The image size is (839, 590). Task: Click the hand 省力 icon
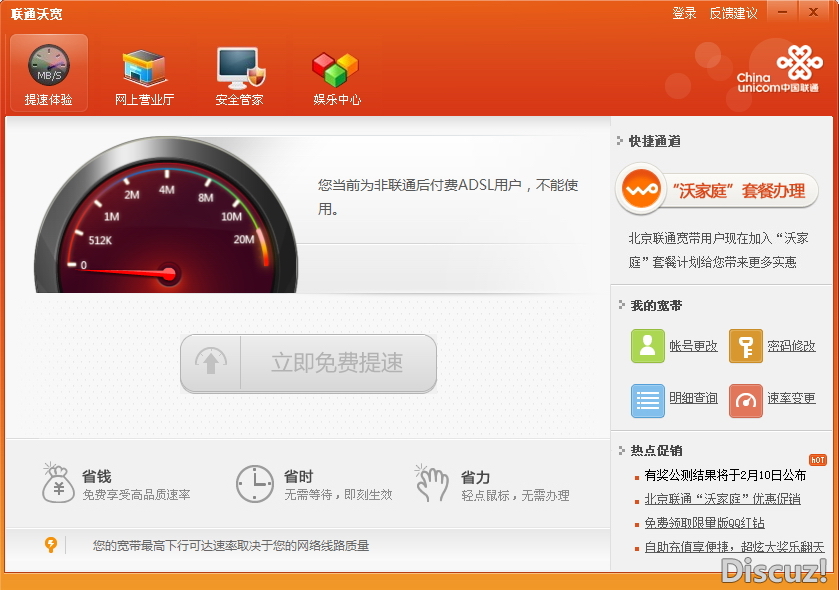(432, 482)
